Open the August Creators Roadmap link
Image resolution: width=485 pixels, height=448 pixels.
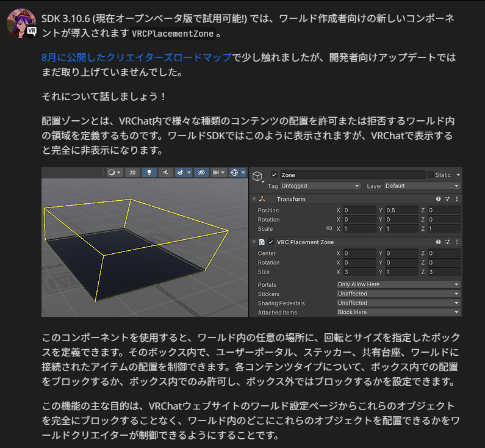137,57
